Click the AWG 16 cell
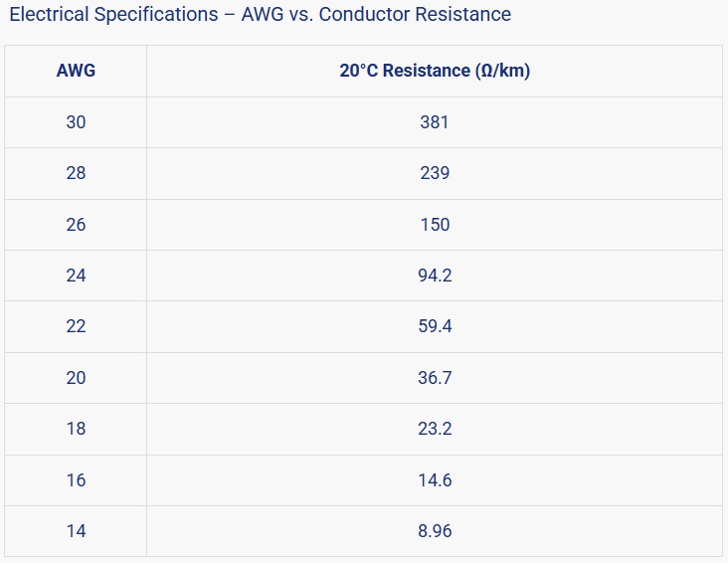This screenshot has width=728, height=563. point(76,480)
